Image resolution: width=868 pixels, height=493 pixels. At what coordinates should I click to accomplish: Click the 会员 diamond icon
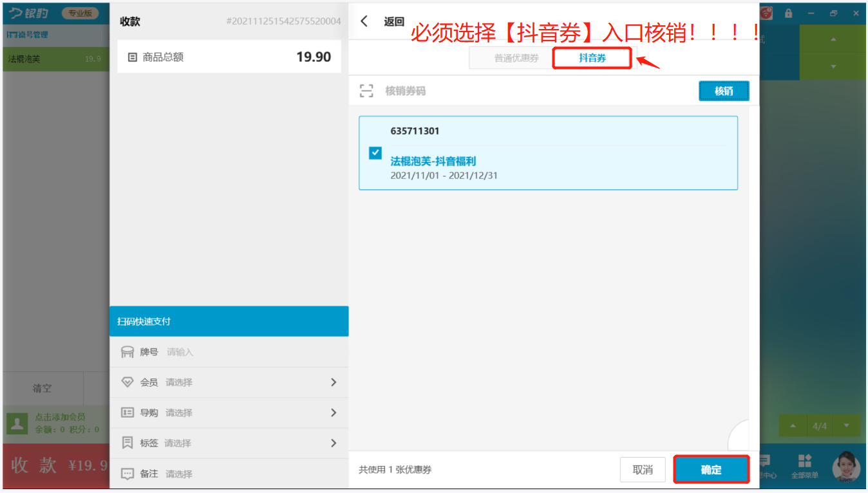point(127,382)
